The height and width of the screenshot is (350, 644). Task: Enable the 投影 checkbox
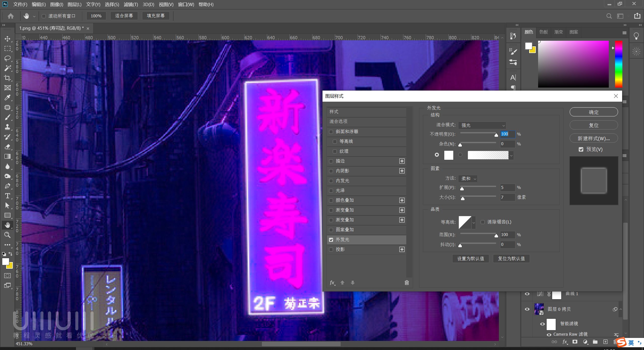click(x=331, y=250)
